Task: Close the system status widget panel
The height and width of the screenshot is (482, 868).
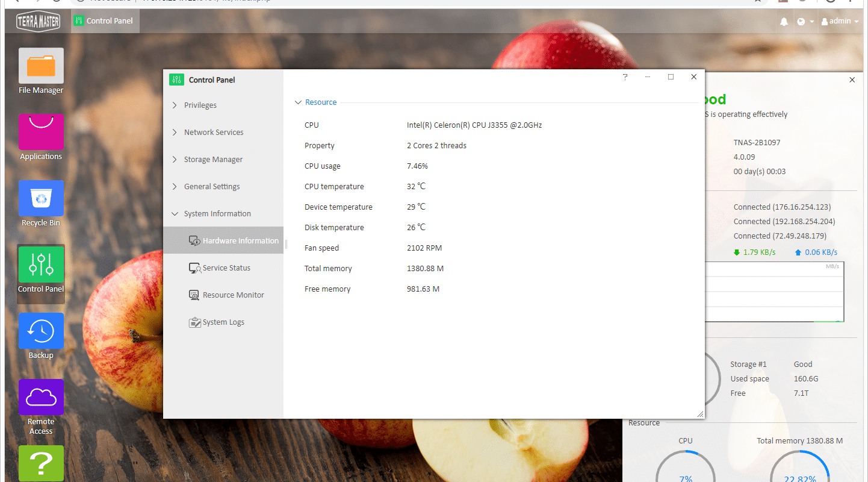Action: tap(852, 80)
